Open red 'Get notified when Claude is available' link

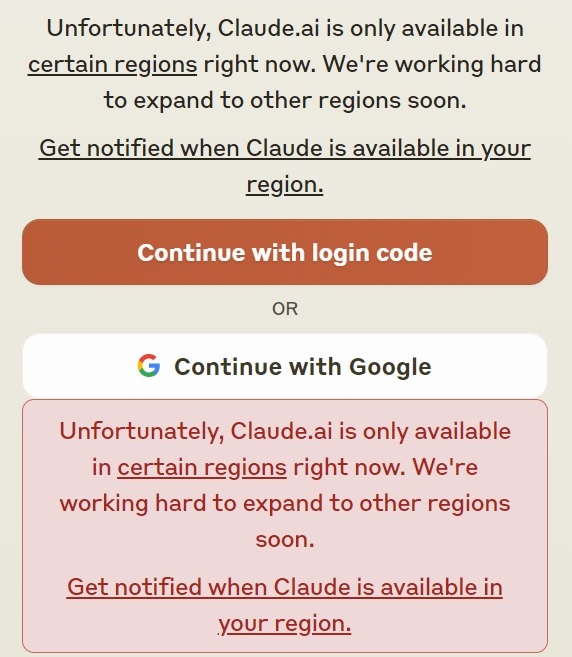click(285, 605)
